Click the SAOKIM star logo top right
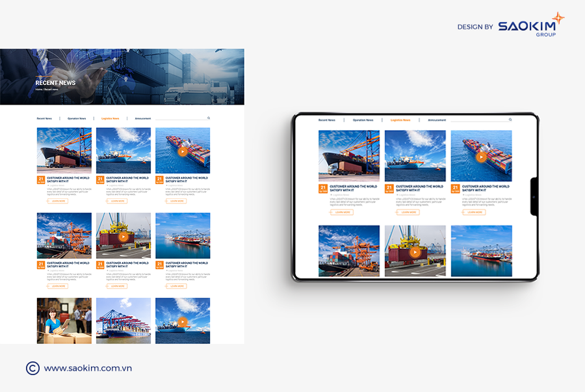585x392 pixels. pos(558,18)
